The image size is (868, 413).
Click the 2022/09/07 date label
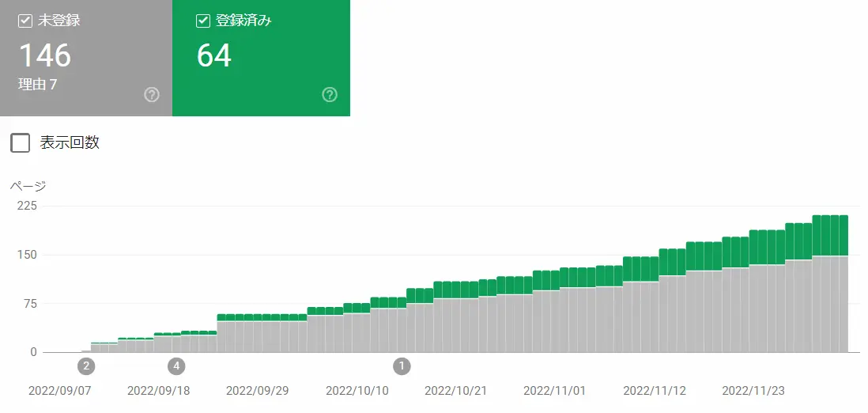pos(60,391)
